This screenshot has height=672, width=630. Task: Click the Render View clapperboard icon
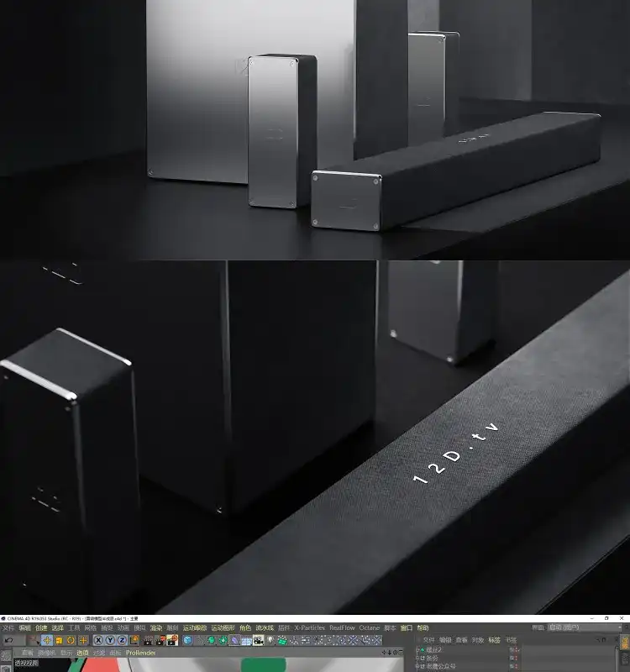coord(148,640)
